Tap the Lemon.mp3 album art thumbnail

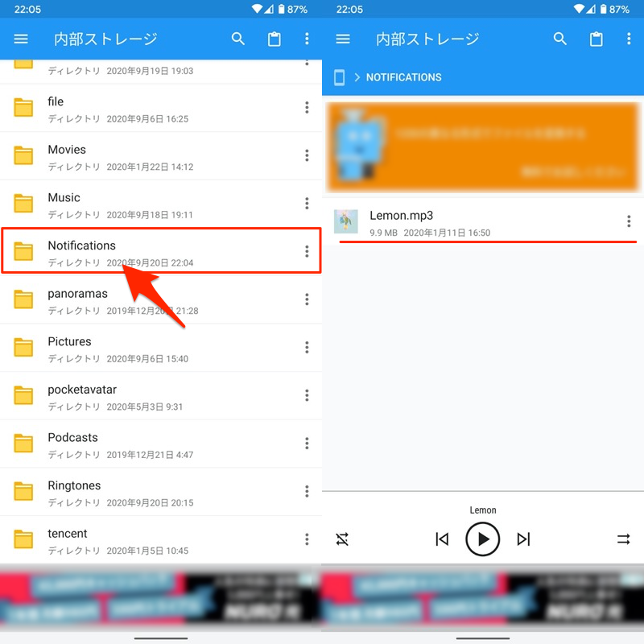click(x=346, y=221)
